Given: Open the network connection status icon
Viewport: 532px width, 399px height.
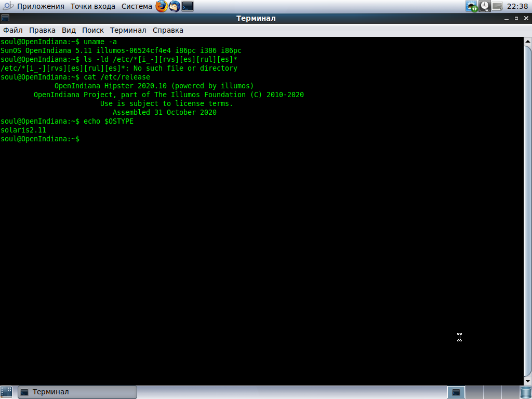Looking at the screenshot, I should click(472, 6).
